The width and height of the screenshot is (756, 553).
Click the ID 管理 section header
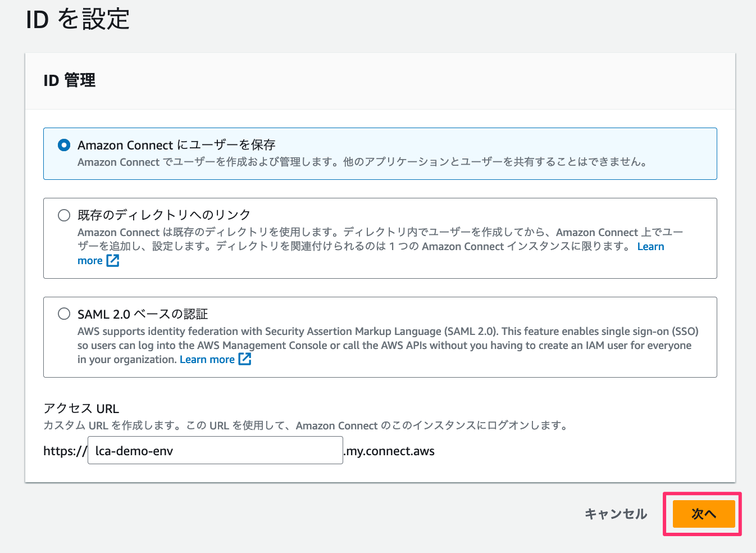tap(70, 80)
